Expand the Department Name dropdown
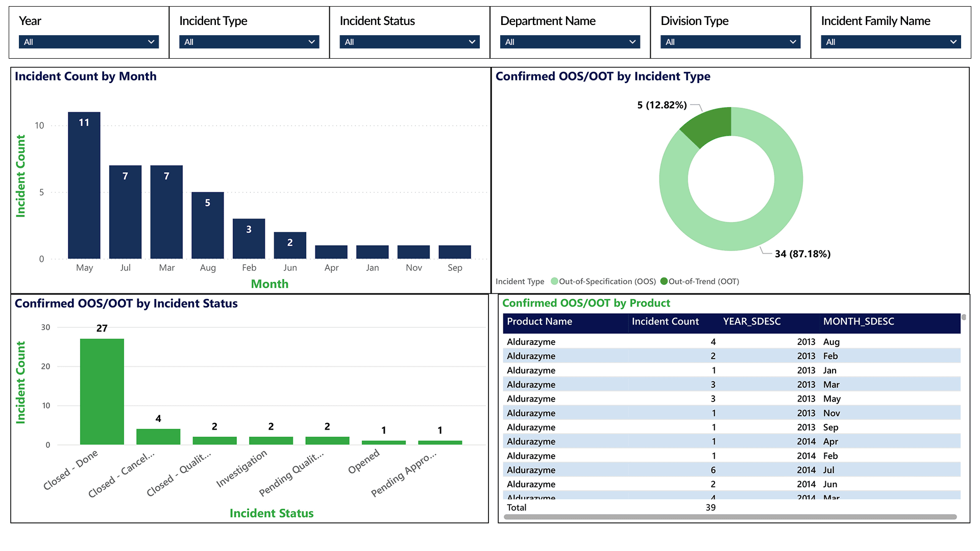 coord(570,42)
